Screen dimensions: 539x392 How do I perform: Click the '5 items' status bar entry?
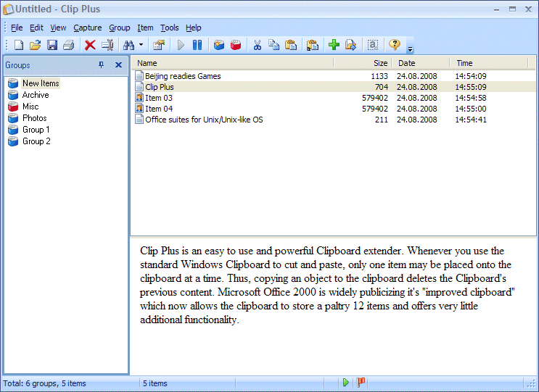155,383
